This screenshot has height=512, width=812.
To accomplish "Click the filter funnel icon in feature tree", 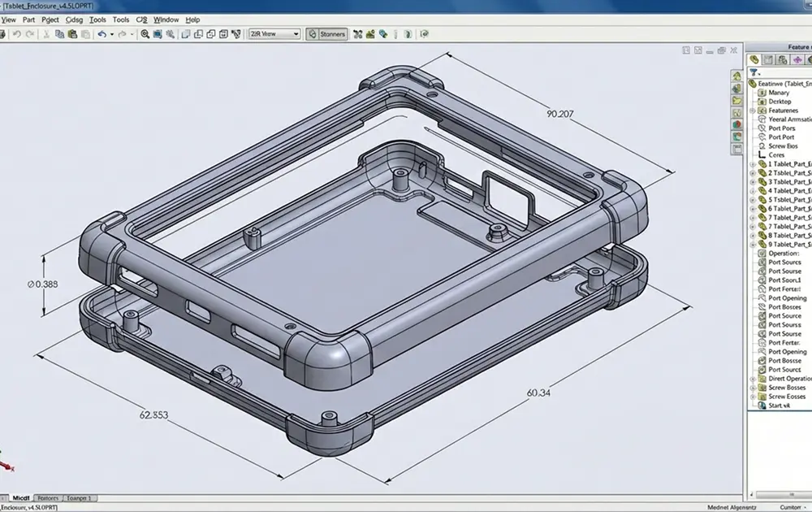I will click(x=754, y=72).
